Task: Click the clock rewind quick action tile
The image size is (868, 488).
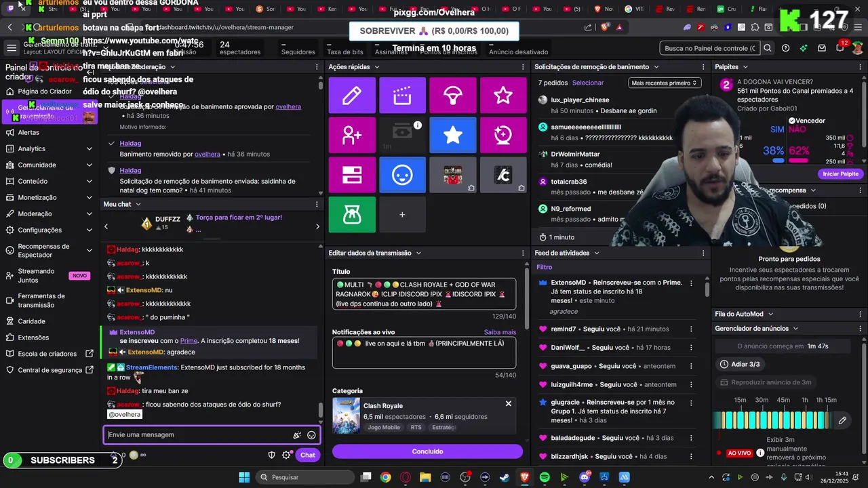Action: point(503,135)
